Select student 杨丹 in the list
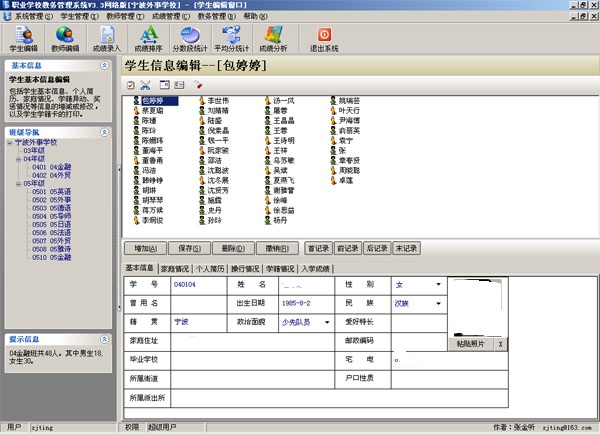The height and width of the screenshot is (435, 600). 276,220
